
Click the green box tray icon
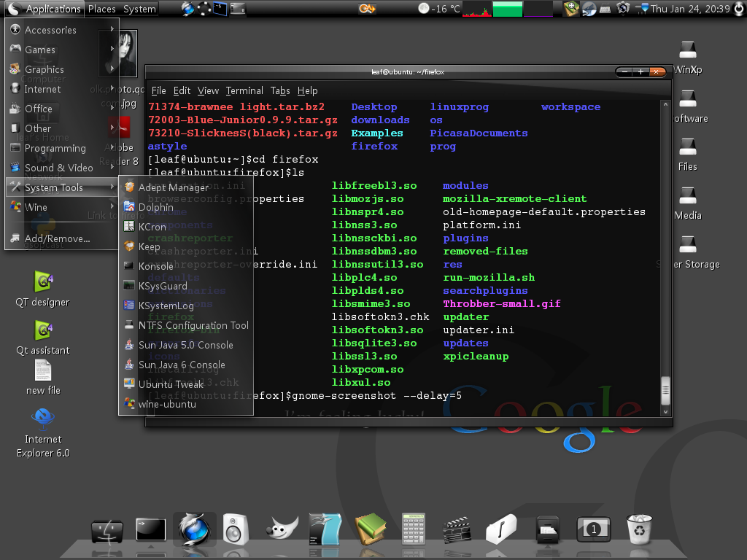[x=570, y=9]
